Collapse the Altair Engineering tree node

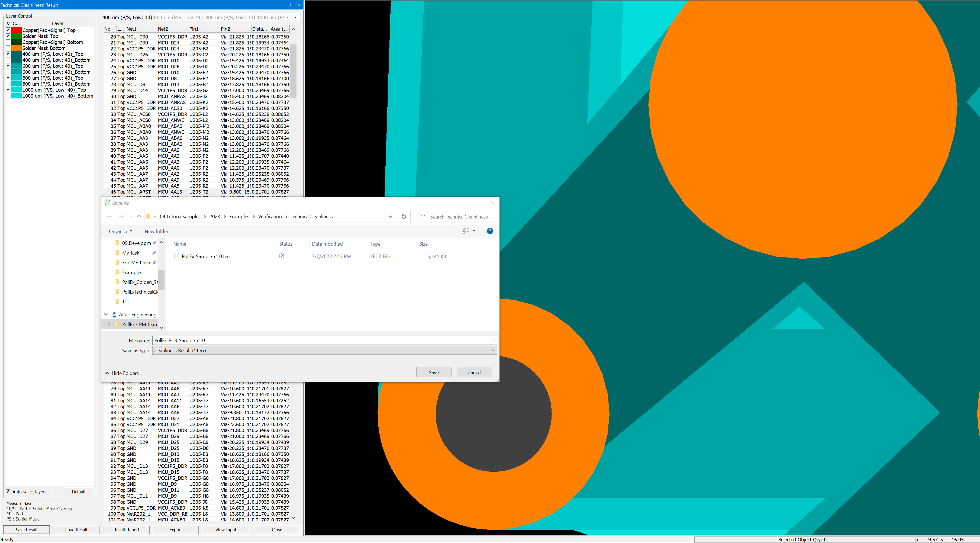click(x=106, y=314)
